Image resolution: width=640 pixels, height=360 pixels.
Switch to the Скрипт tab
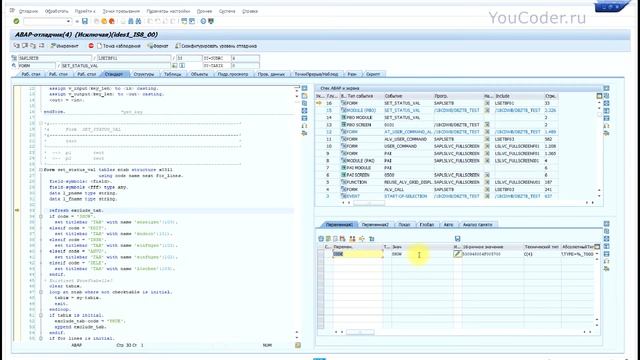pos(373,74)
